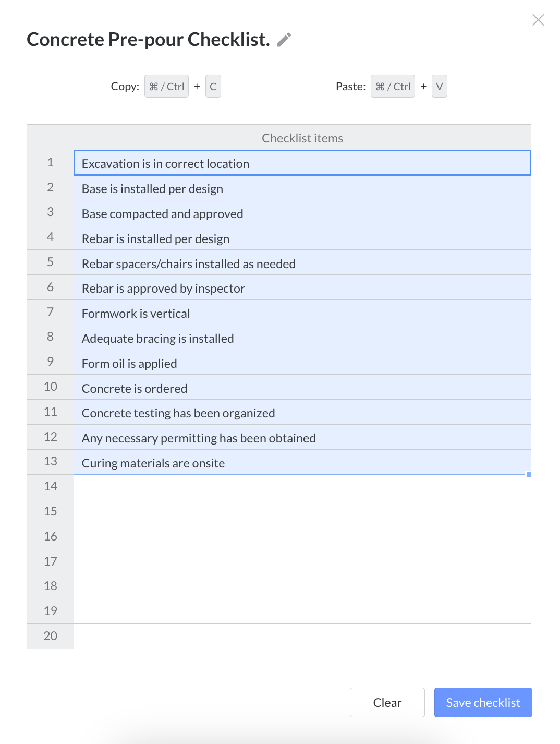Click the X to close the checklist dialog
Image resolution: width=560 pixels, height=744 pixels.
tap(538, 20)
